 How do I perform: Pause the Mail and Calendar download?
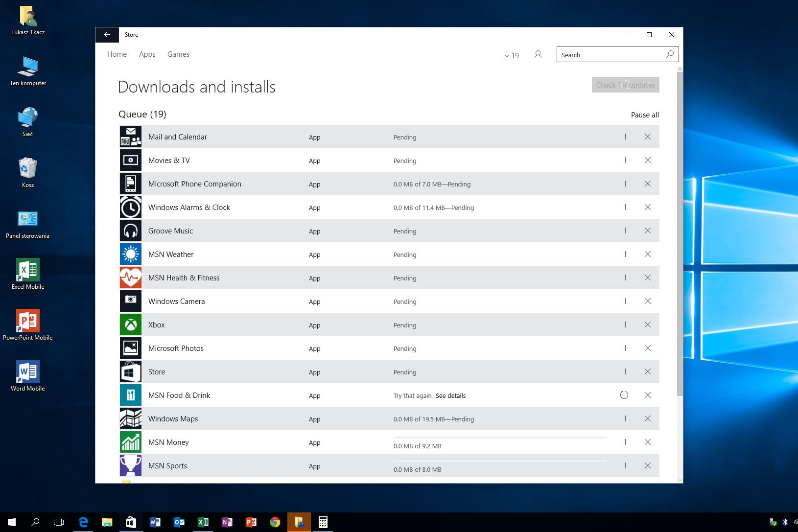click(x=624, y=137)
